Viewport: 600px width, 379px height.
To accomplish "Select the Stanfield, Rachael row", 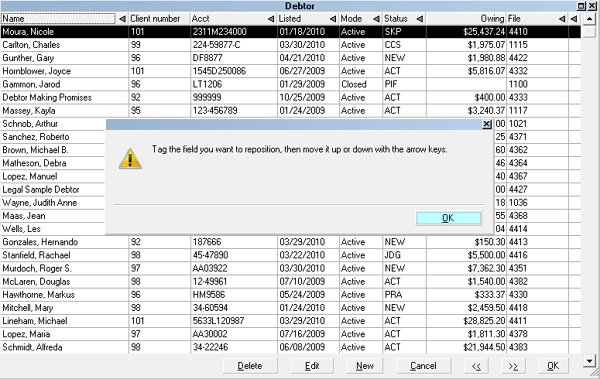I will (290, 255).
